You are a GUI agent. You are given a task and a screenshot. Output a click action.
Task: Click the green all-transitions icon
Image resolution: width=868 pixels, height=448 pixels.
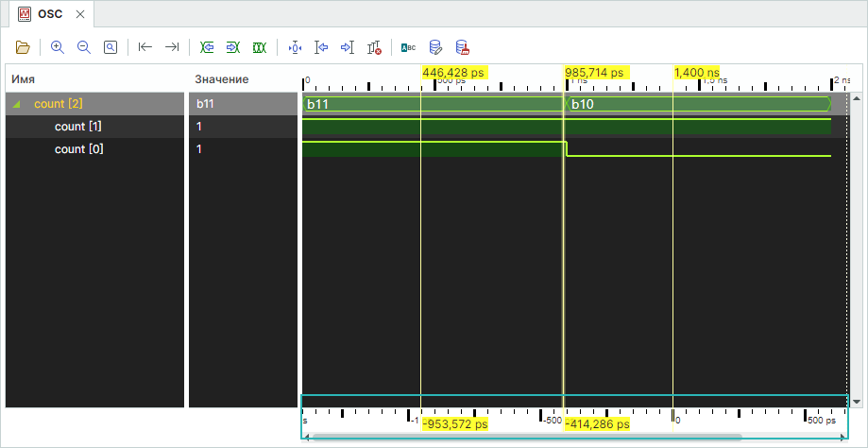pos(259,47)
